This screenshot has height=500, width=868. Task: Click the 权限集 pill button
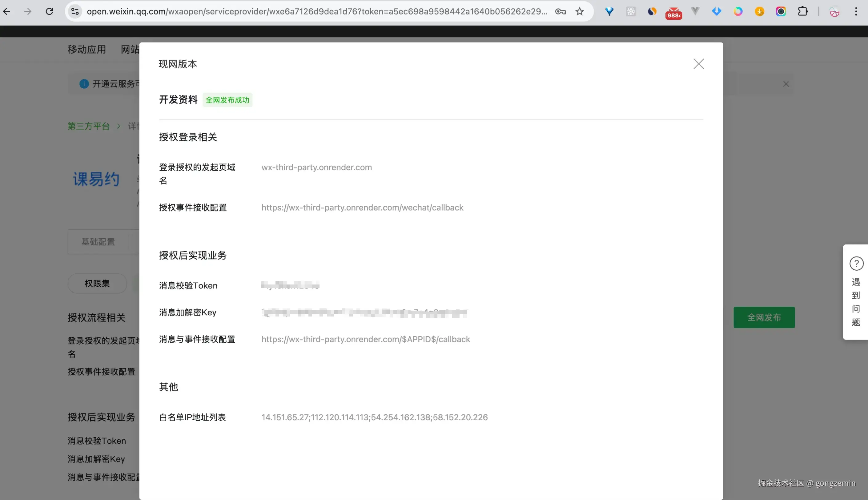tap(97, 283)
